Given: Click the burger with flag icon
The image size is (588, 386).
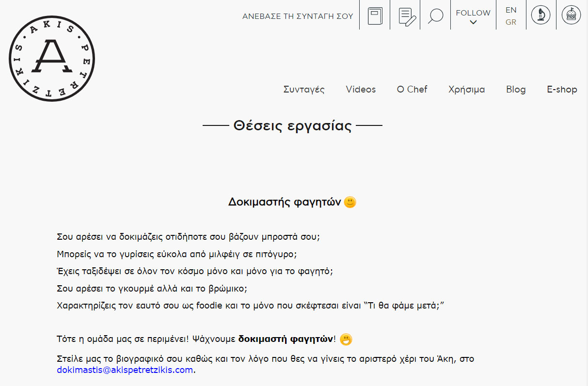Looking at the screenshot, I should 571,15.
